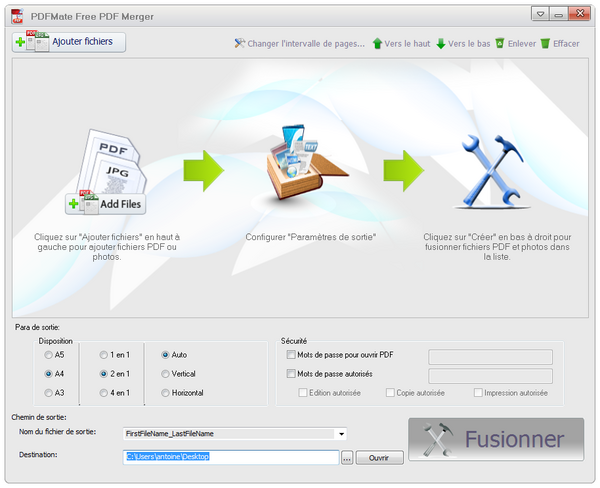Open Changer l'intervalle de pages
This screenshot has width=600, height=488.
[300, 44]
